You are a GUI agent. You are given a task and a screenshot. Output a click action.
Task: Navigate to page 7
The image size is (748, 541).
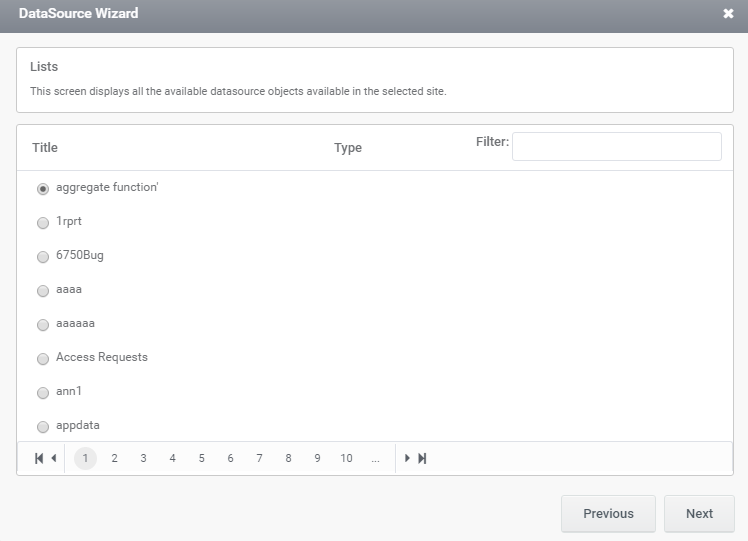pyautogui.click(x=260, y=458)
